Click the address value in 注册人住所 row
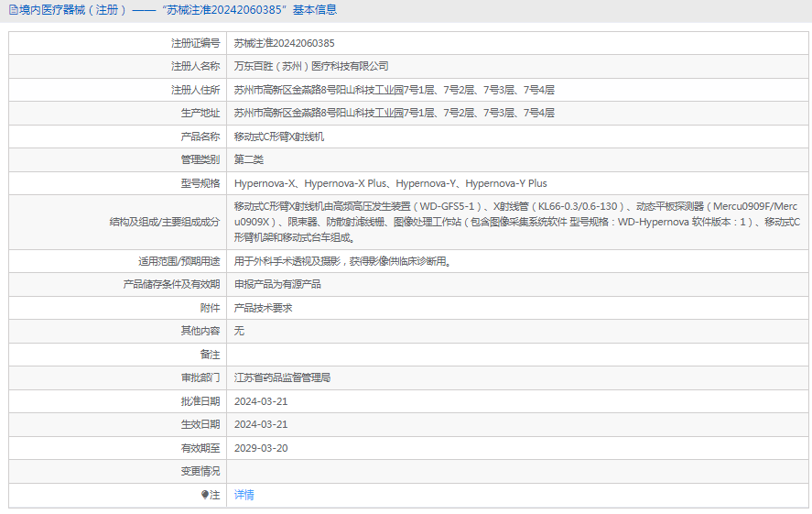This screenshot has height=514, width=812. (394, 90)
